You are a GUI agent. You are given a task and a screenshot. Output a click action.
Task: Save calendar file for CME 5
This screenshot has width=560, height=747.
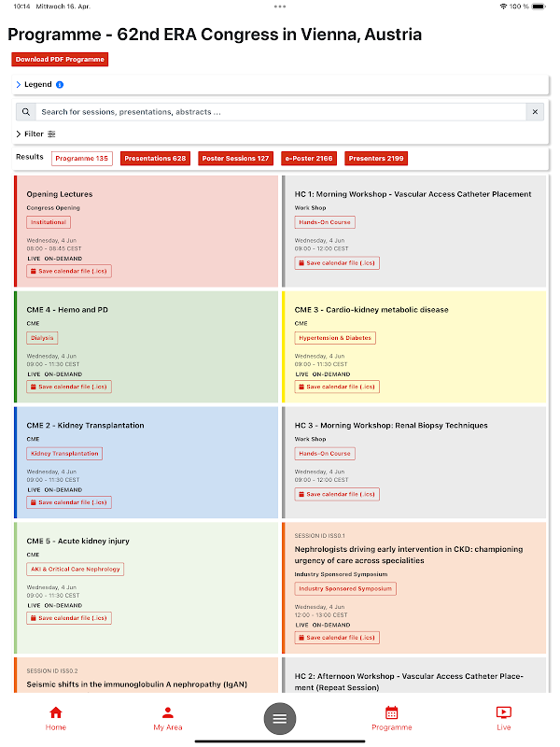pos(69,618)
